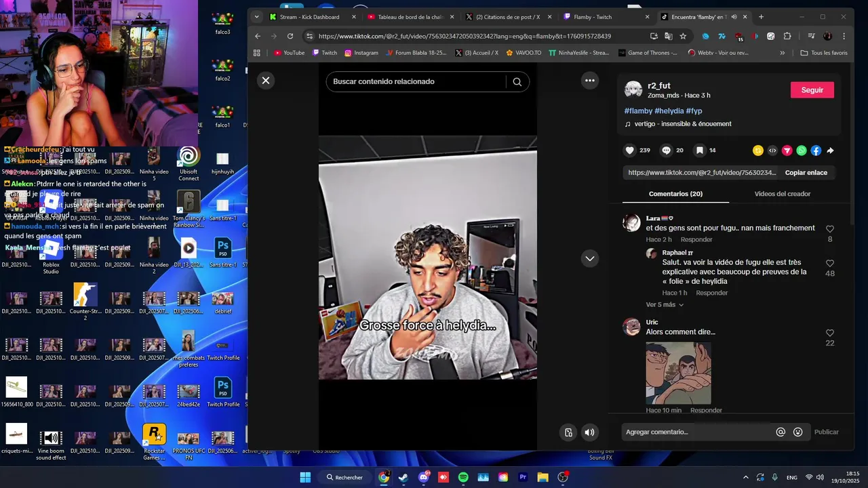
Task: Reply to Lara's comment via Responder
Action: click(696, 239)
